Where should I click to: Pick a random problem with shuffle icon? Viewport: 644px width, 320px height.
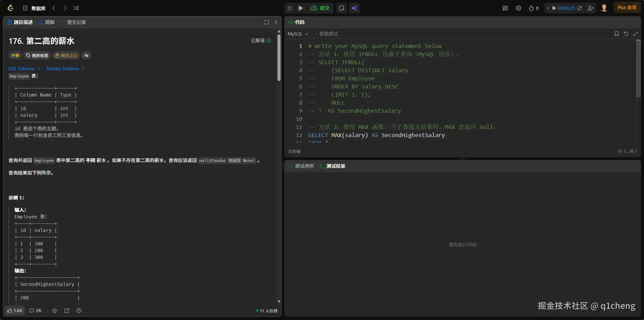(76, 8)
